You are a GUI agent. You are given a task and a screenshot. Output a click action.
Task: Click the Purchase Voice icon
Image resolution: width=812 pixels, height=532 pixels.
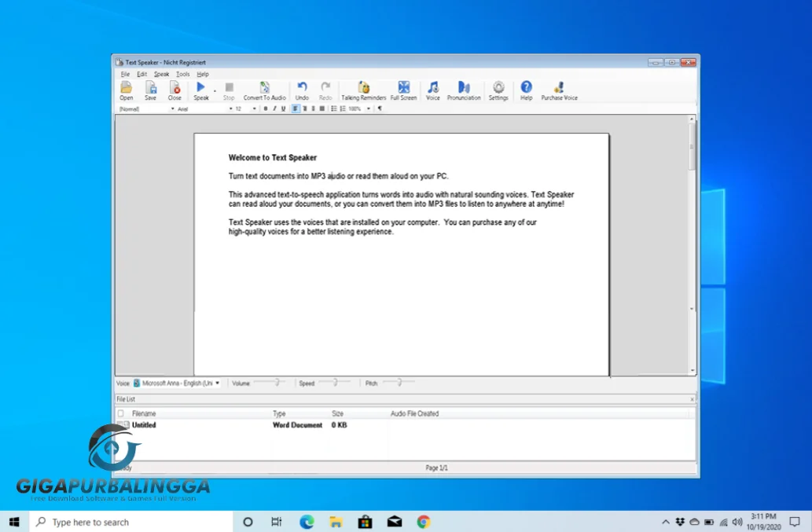[559, 89]
